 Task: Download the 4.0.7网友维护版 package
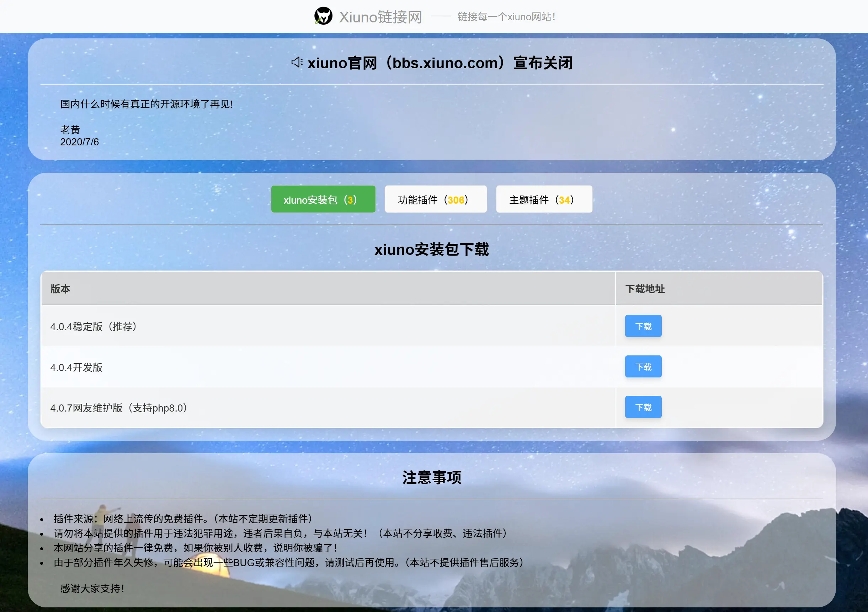coord(643,407)
